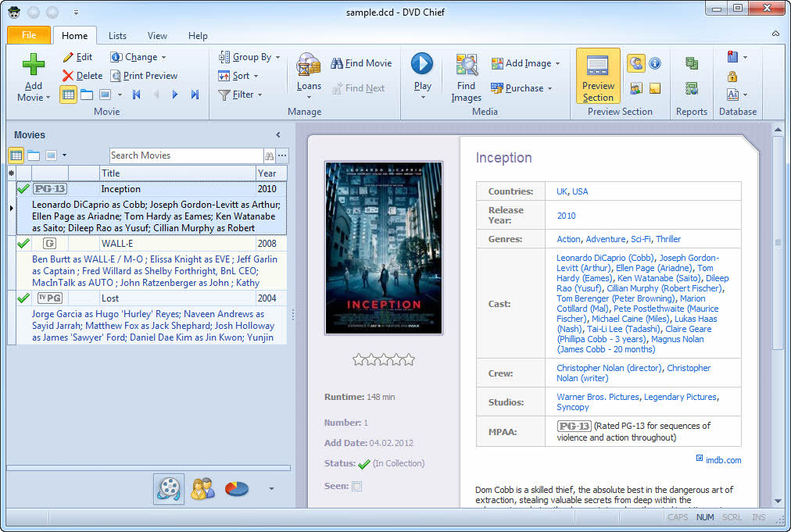Click the bookmarked database icon
The width and height of the screenshot is (791, 532).
(x=732, y=57)
